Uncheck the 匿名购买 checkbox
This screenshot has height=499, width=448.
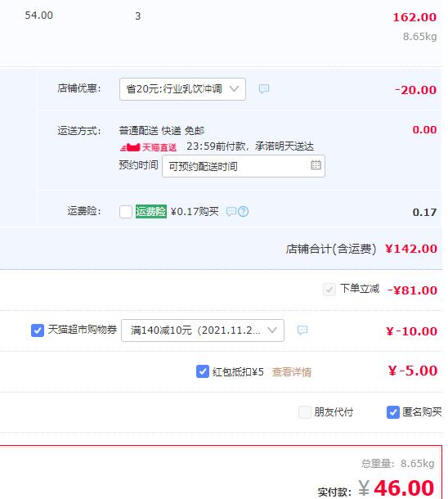[393, 412]
